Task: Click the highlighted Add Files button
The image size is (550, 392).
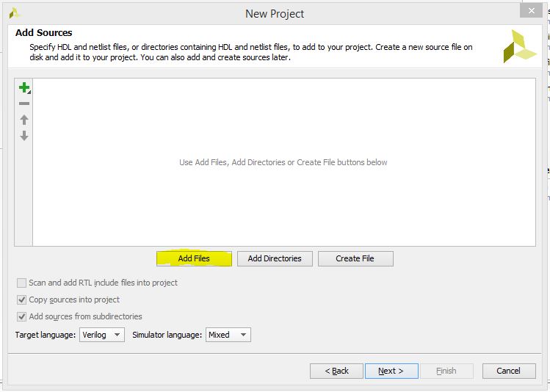Action: 194,258
